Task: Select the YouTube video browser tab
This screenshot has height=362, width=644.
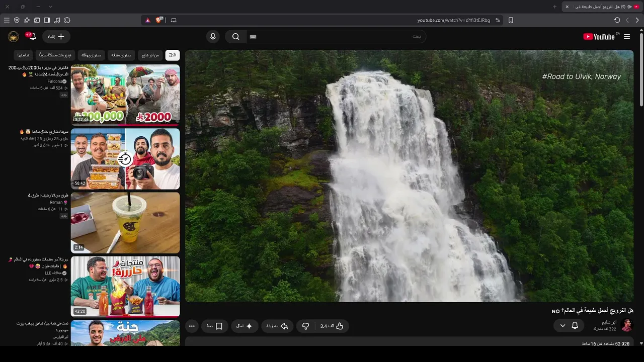Action: tap(603, 7)
